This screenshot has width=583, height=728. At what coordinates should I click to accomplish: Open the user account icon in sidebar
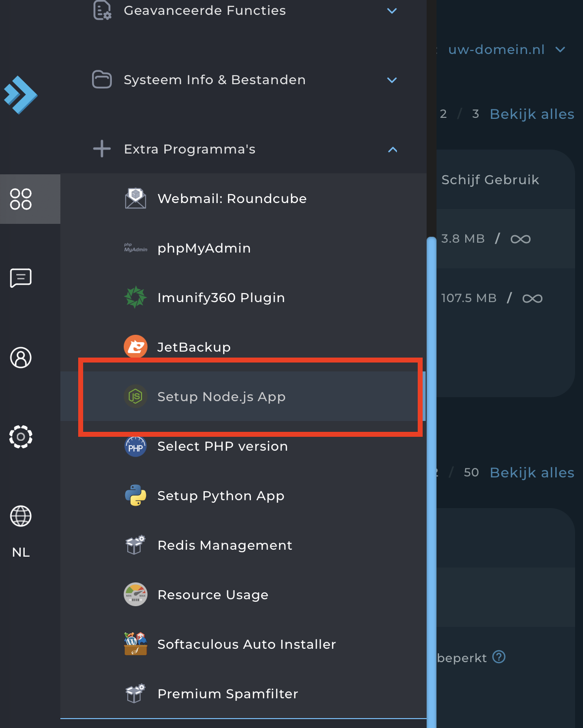pyautogui.click(x=21, y=358)
